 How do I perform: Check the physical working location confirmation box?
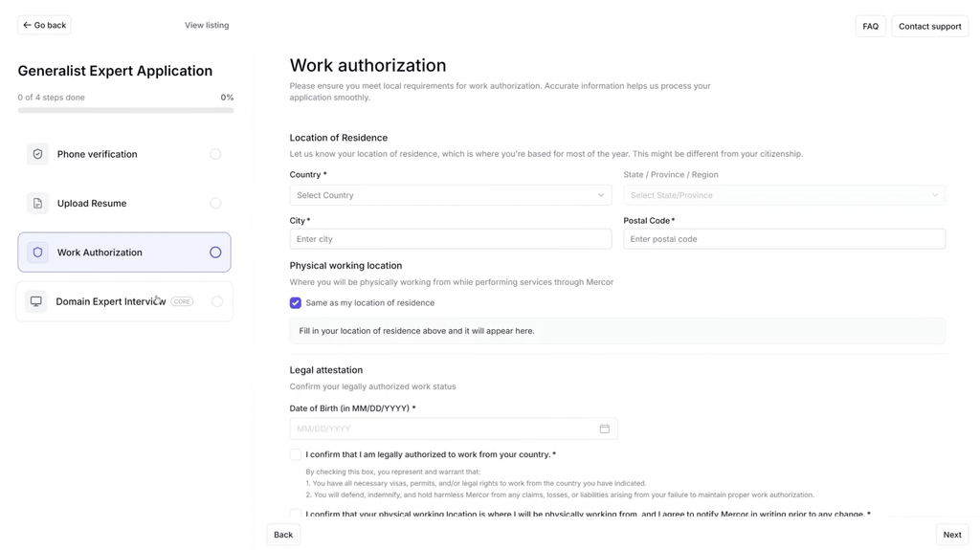tap(296, 513)
